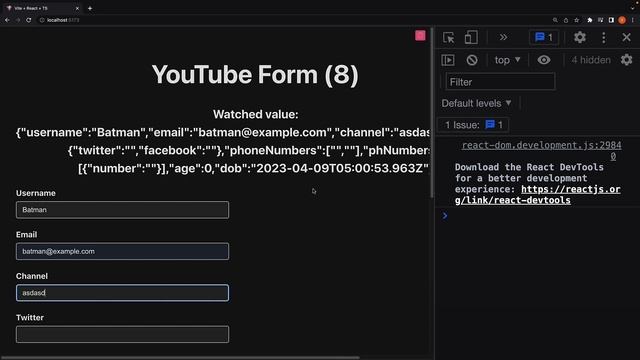Click the Twitter label
640x360 pixels.
coord(30,318)
